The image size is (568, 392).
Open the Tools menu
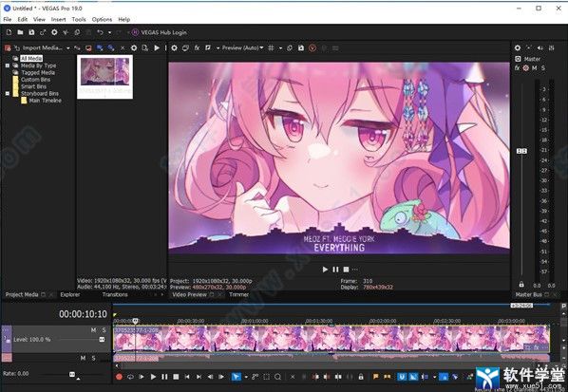[79, 20]
